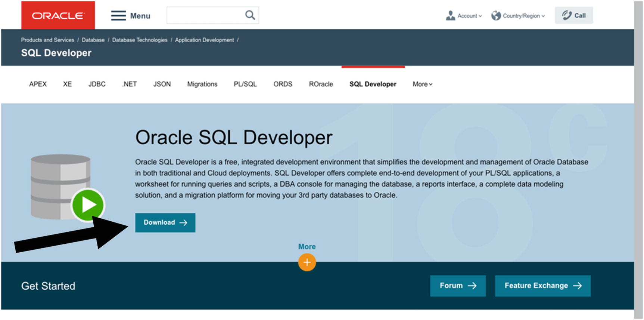Switch to the XE tab
Screen dimensions: 644x320
(67, 84)
